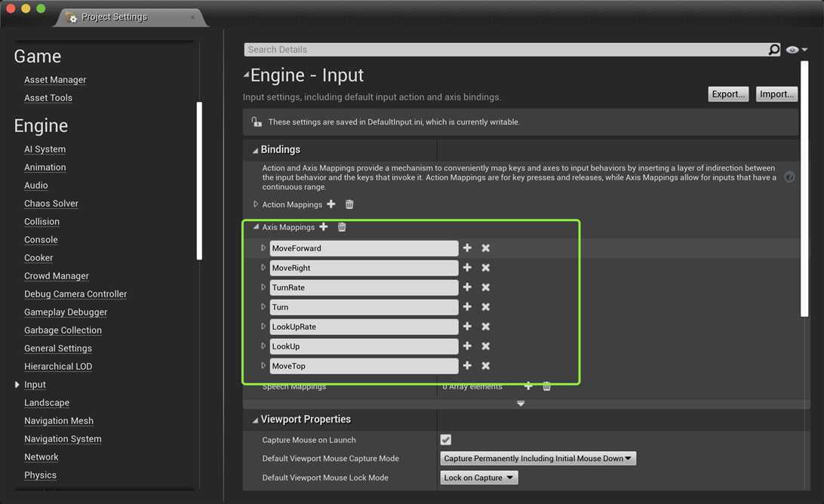
Task: Add a key to MoveForward mapping
Action: (467, 247)
